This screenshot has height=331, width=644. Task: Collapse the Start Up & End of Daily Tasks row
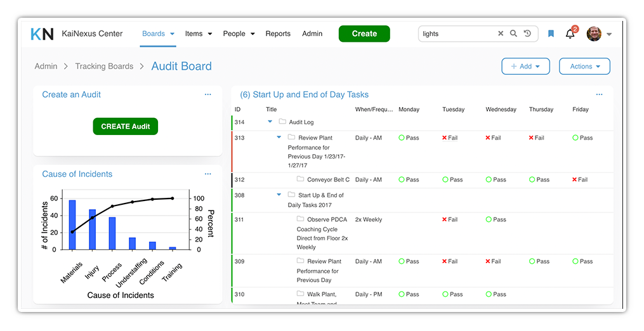(279, 195)
